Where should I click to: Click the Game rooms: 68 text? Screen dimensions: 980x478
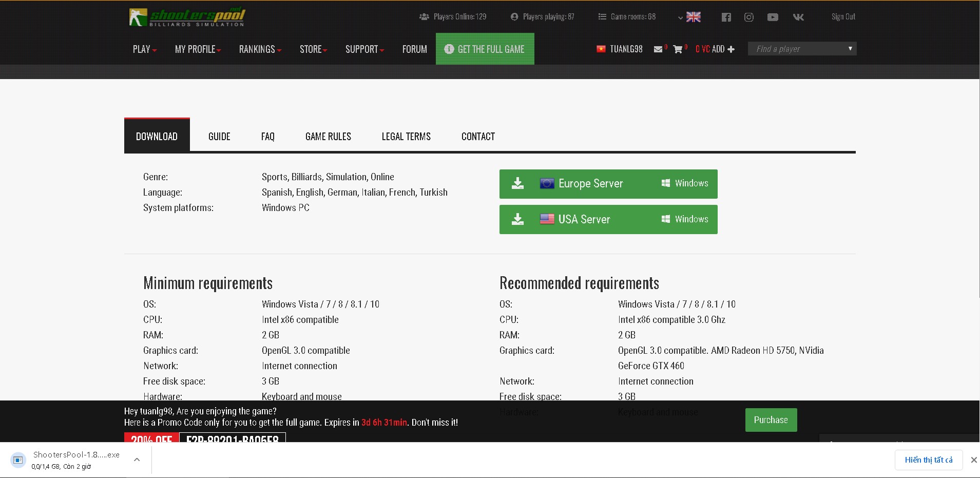(x=633, y=17)
